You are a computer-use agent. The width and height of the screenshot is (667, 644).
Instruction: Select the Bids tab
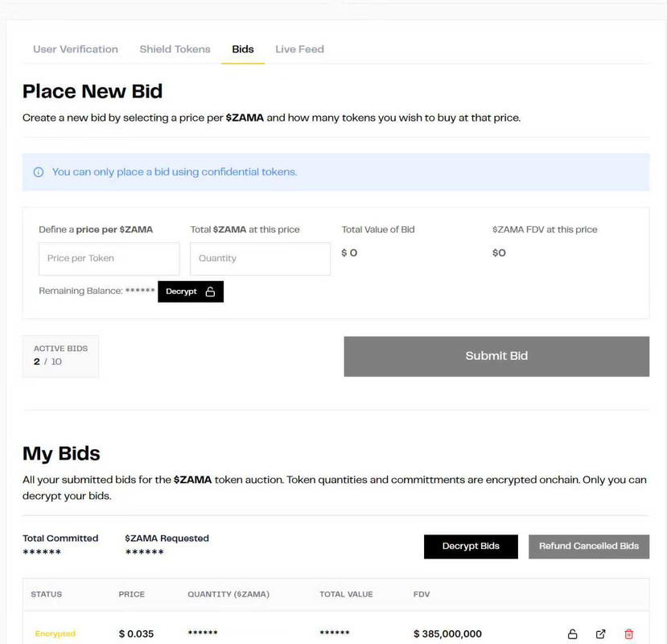243,49
